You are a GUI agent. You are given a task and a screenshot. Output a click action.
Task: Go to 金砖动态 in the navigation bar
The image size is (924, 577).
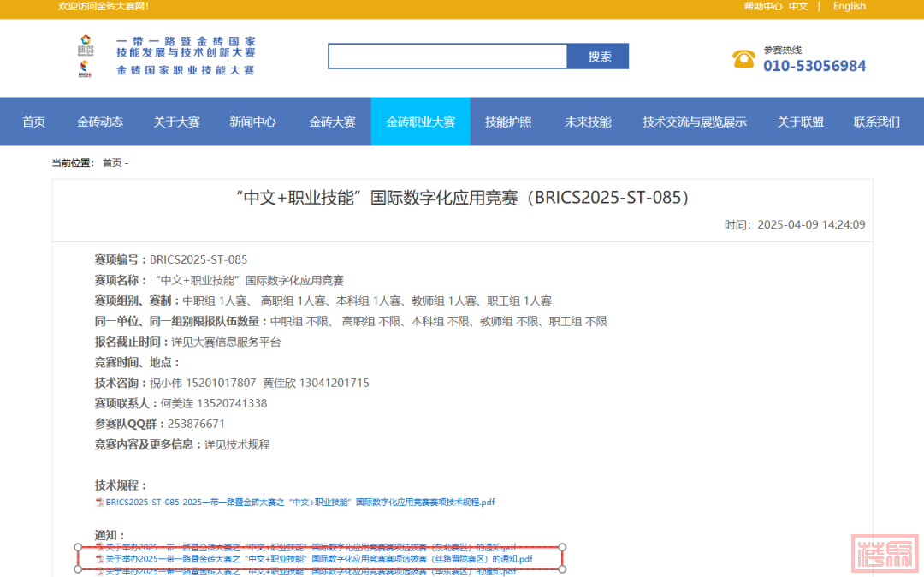coord(100,122)
